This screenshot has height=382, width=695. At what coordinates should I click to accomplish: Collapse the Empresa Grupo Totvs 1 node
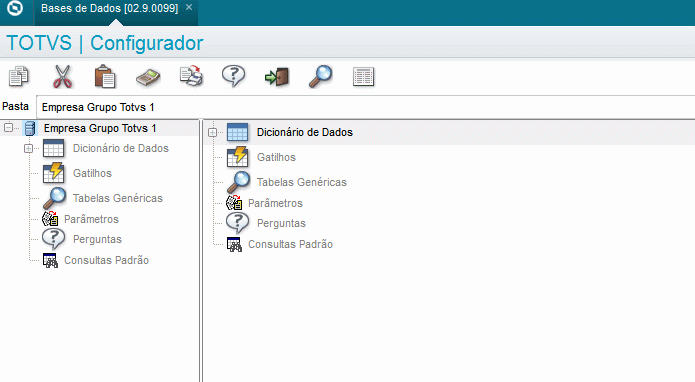(x=8, y=128)
